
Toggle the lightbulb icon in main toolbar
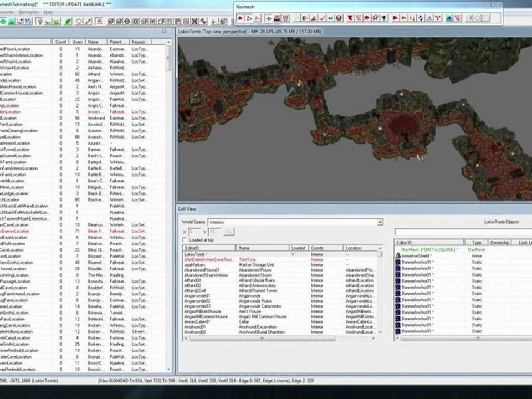40,22
